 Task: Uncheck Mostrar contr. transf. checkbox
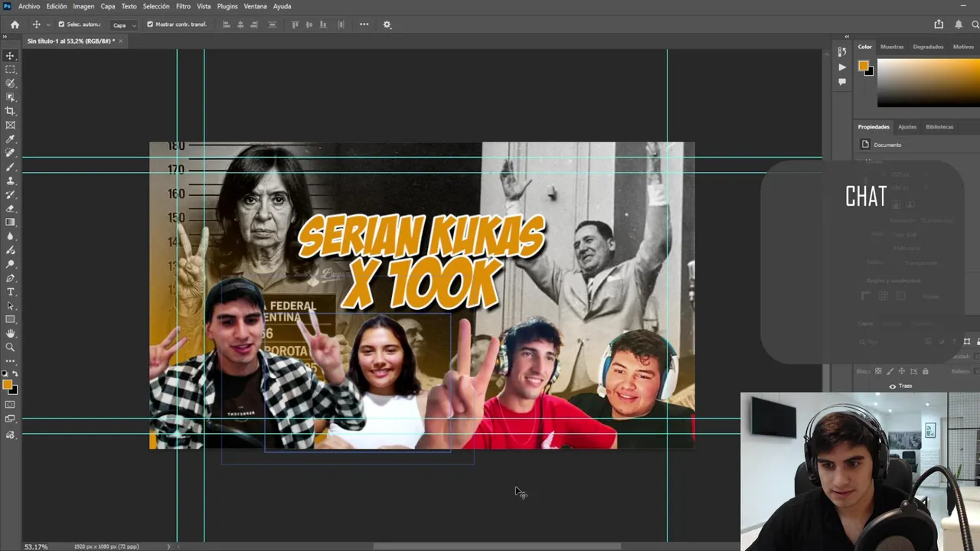click(x=150, y=24)
